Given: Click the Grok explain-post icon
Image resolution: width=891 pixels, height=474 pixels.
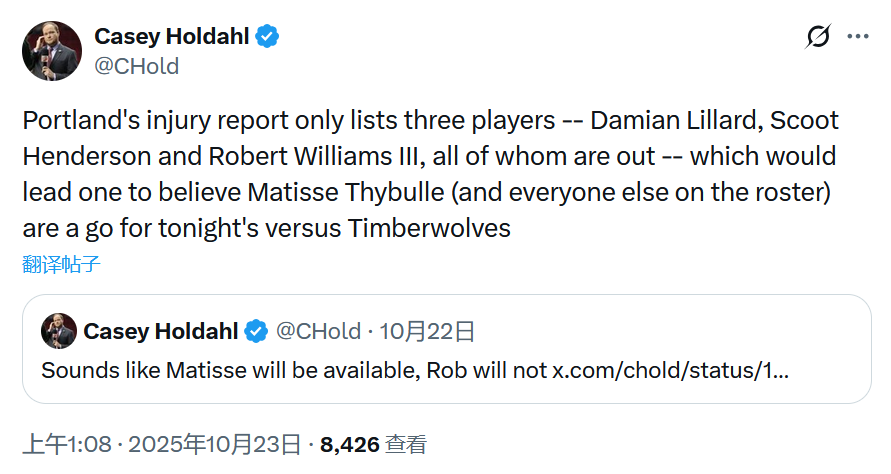Looking at the screenshot, I should (817, 37).
